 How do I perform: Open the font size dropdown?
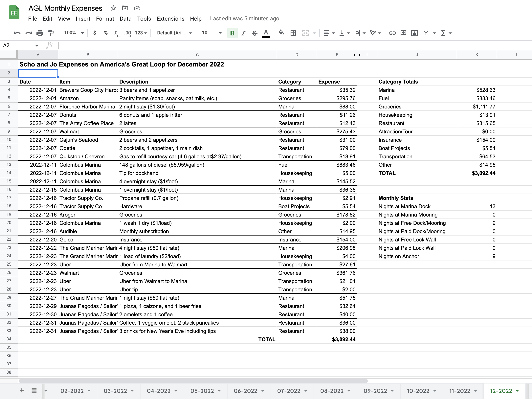click(x=211, y=33)
